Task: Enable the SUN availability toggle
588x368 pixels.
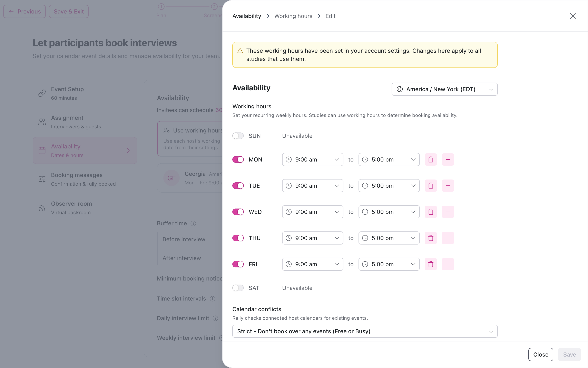Action: (238, 136)
